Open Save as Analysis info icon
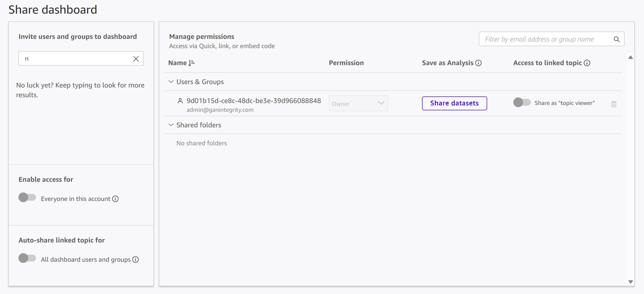 tap(478, 63)
